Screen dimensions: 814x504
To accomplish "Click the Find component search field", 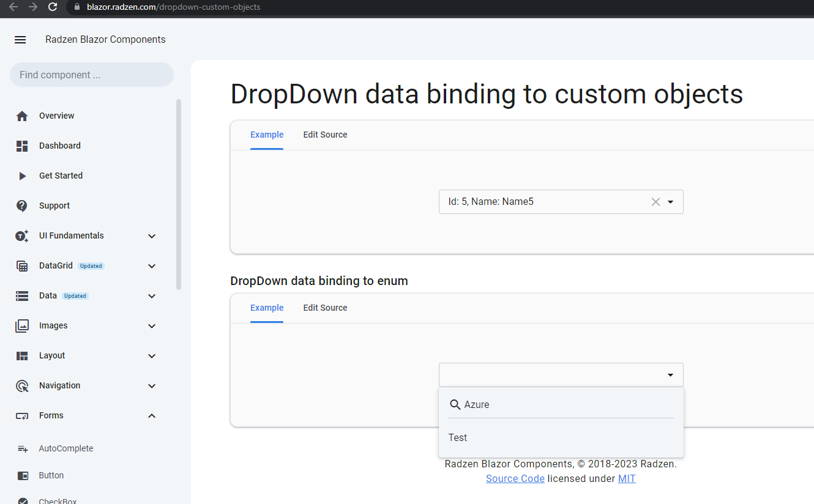I will [92, 75].
